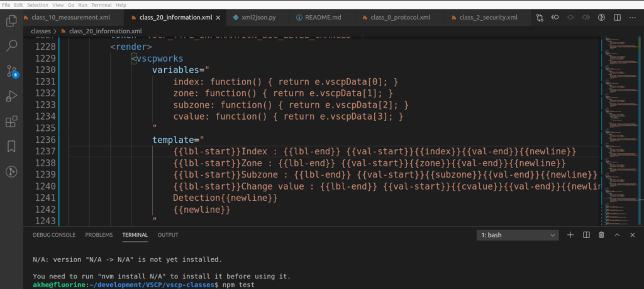The image size is (644, 289).
Task: Maximize the panel with chevron up
Action: click(617, 235)
